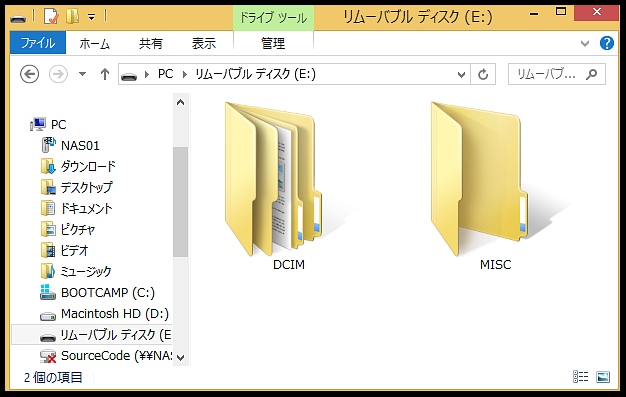Open the address bar history dropdown

[x=461, y=74]
